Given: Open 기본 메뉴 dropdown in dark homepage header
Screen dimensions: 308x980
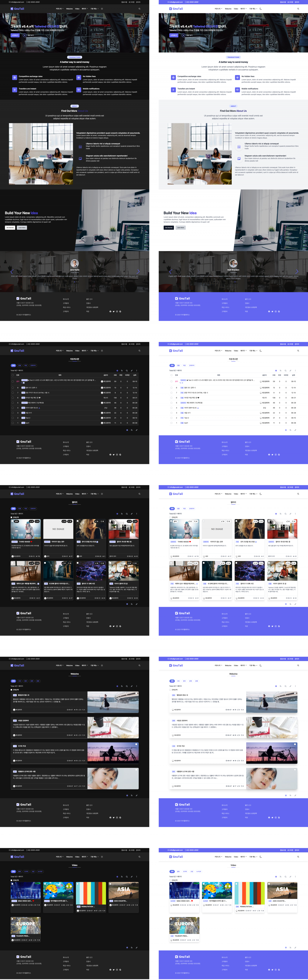Looking at the screenshot, I should [94, 8].
